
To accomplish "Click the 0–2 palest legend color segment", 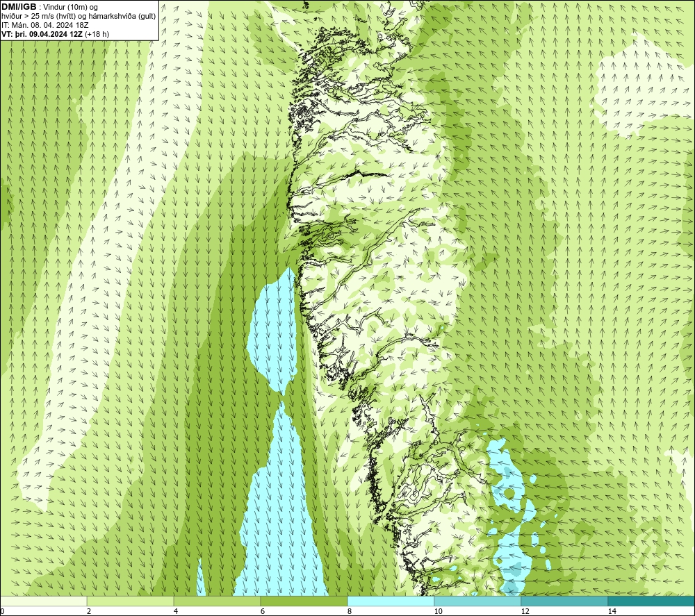I will coord(43,601).
